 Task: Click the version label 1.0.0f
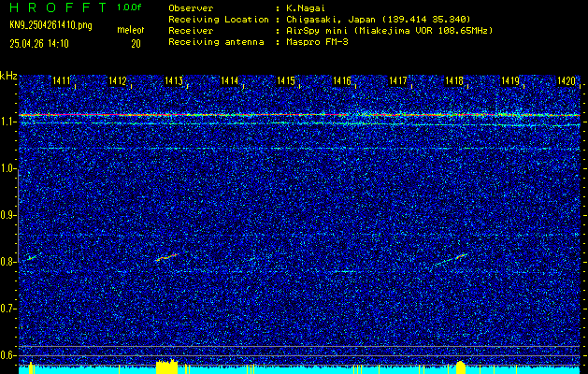[x=129, y=7]
